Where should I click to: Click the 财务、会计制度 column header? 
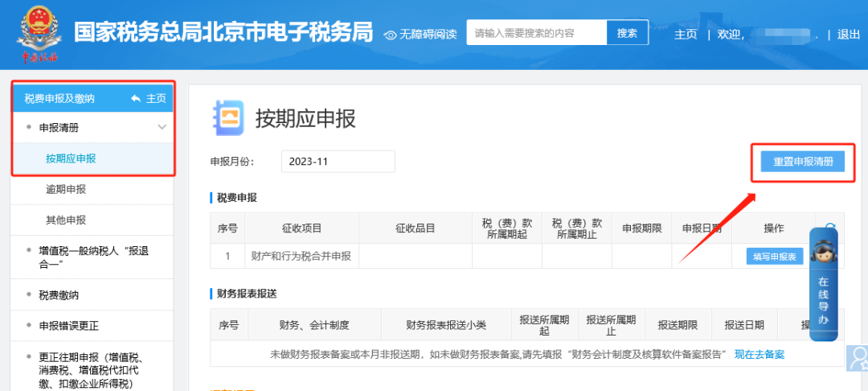pyautogui.click(x=314, y=324)
